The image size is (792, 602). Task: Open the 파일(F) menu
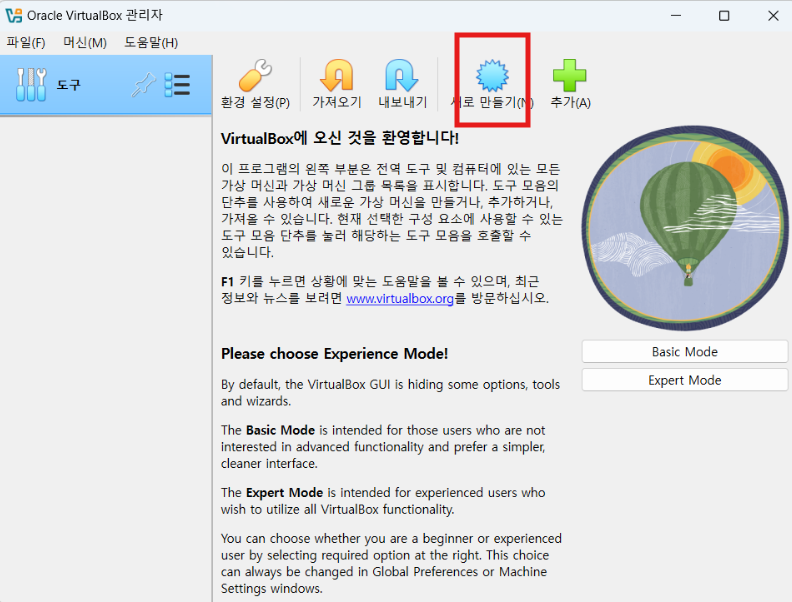pyautogui.click(x=26, y=42)
